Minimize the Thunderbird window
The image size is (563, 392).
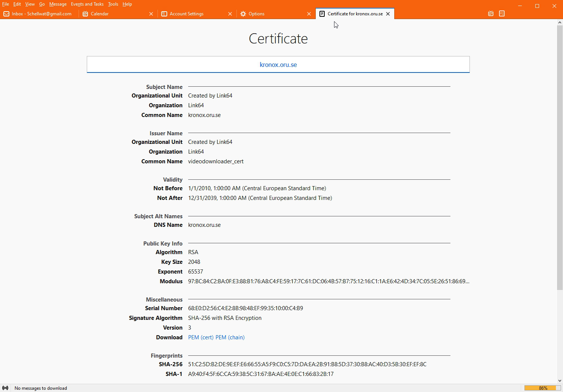(520, 6)
